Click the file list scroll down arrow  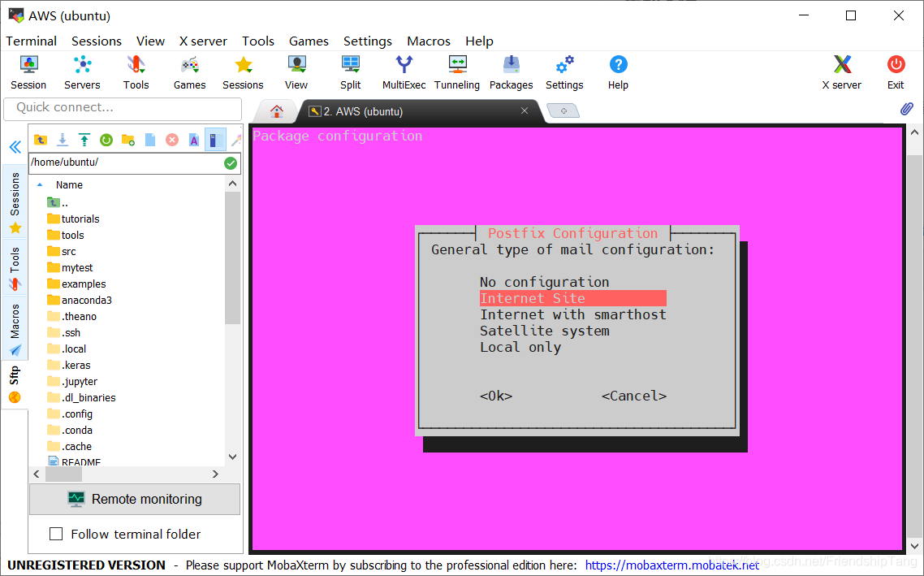(x=233, y=457)
